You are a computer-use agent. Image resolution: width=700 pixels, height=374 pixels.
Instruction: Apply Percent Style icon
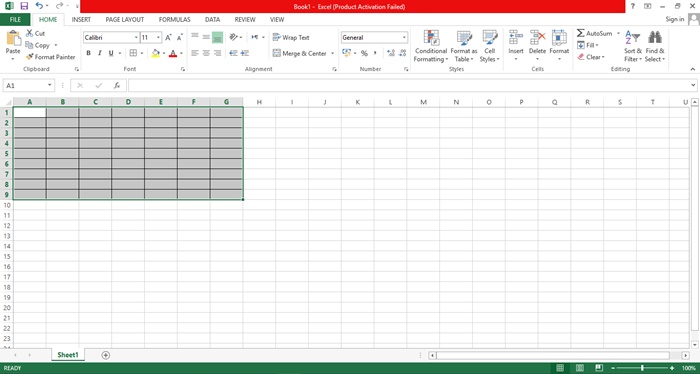tap(364, 53)
